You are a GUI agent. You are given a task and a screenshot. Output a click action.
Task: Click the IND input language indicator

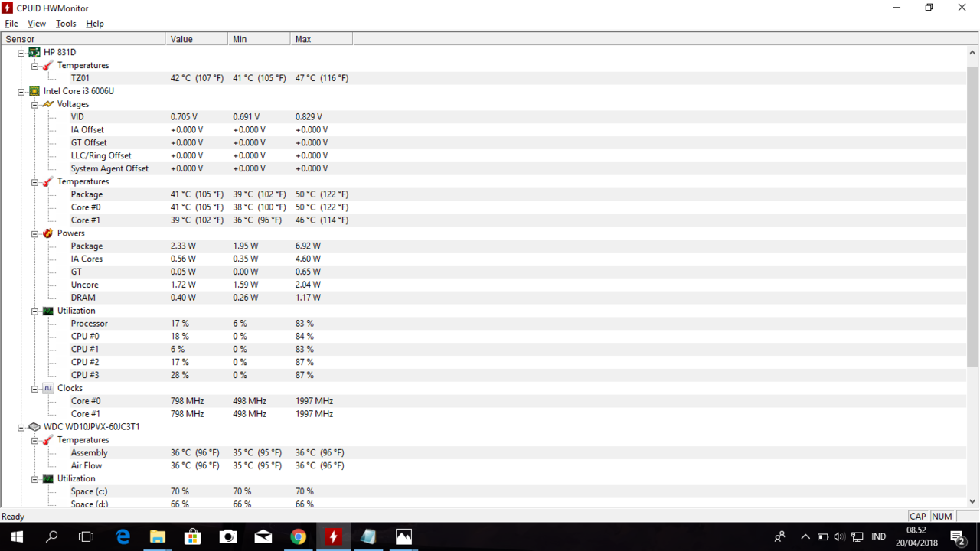(x=879, y=537)
